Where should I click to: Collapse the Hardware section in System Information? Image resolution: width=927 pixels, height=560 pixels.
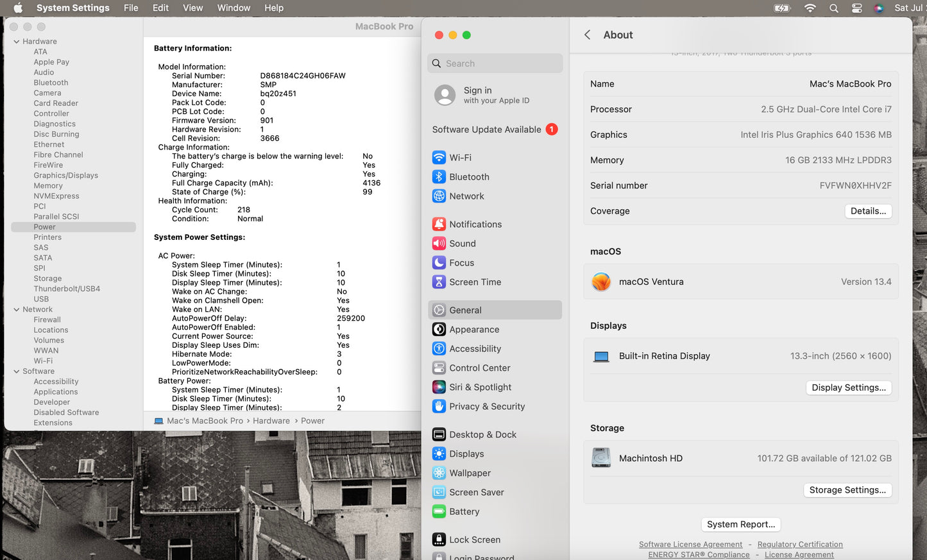(16, 42)
